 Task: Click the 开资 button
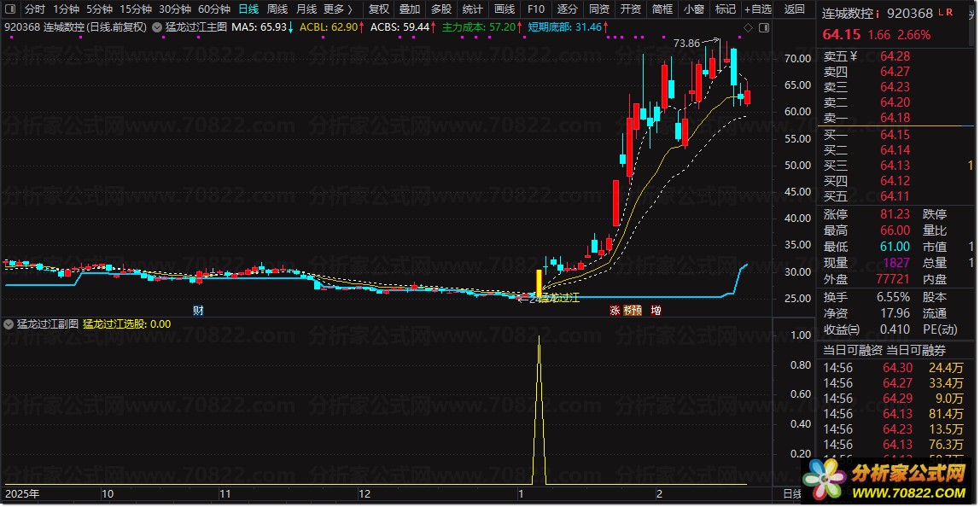(x=630, y=9)
